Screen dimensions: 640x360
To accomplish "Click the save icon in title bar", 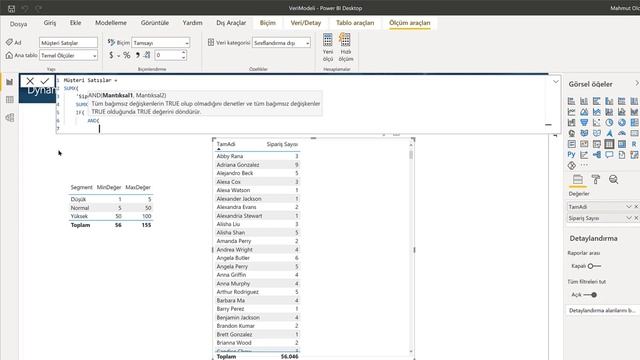I will [x=11, y=8].
